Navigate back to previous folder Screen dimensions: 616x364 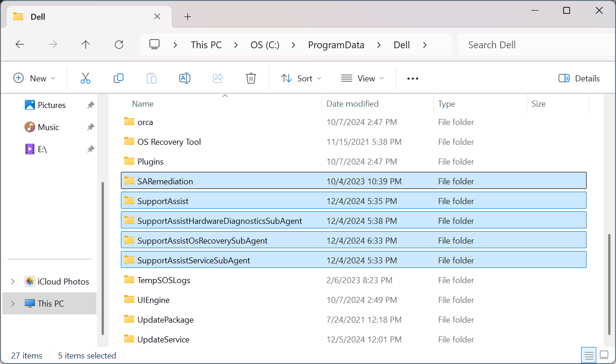point(20,45)
